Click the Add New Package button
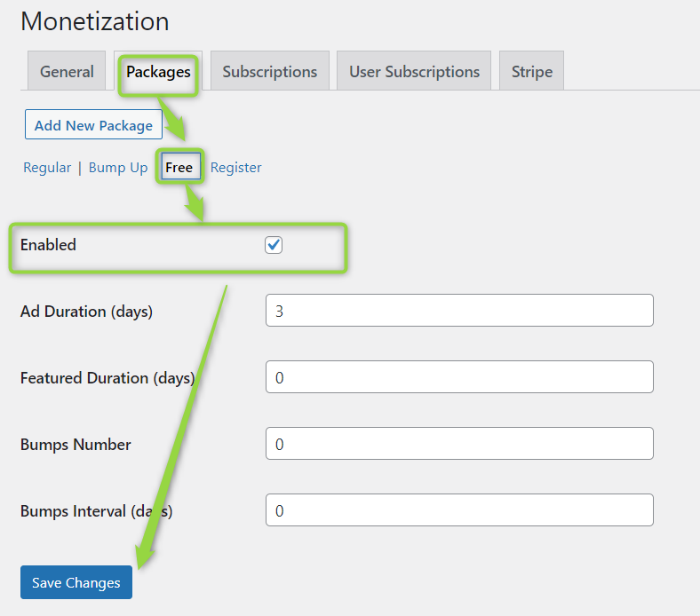The width and height of the screenshot is (700, 616). pos(93,125)
